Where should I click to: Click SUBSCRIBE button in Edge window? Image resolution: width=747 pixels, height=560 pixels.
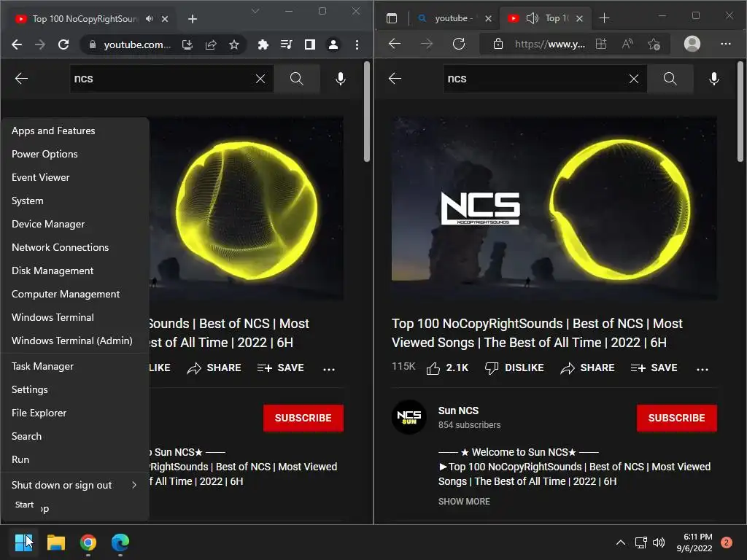coord(676,418)
